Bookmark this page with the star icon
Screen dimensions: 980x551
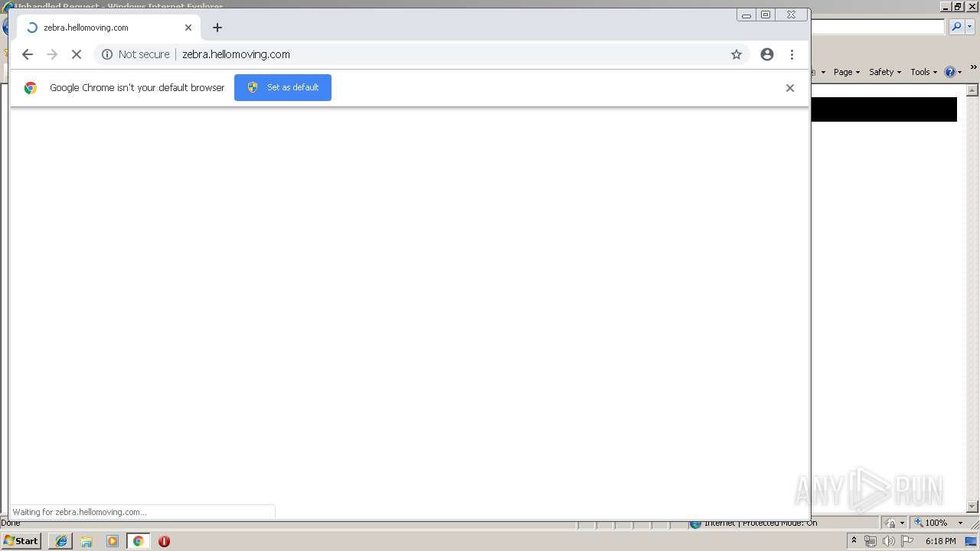point(737,54)
